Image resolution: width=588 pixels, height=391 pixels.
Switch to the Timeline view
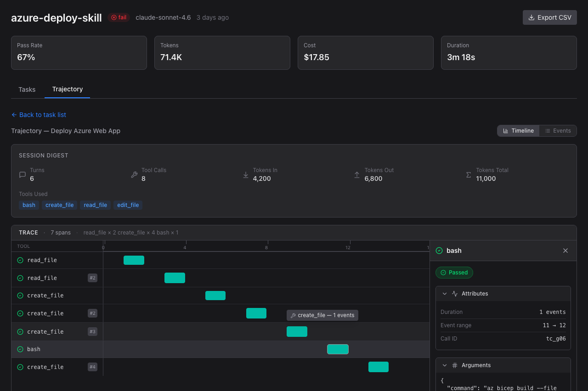(518, 131)
